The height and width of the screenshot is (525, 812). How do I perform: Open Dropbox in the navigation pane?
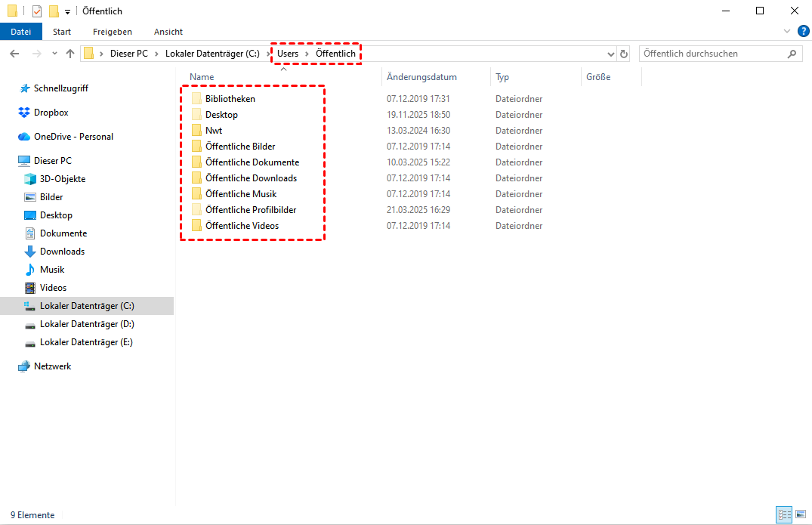(51, 113)
